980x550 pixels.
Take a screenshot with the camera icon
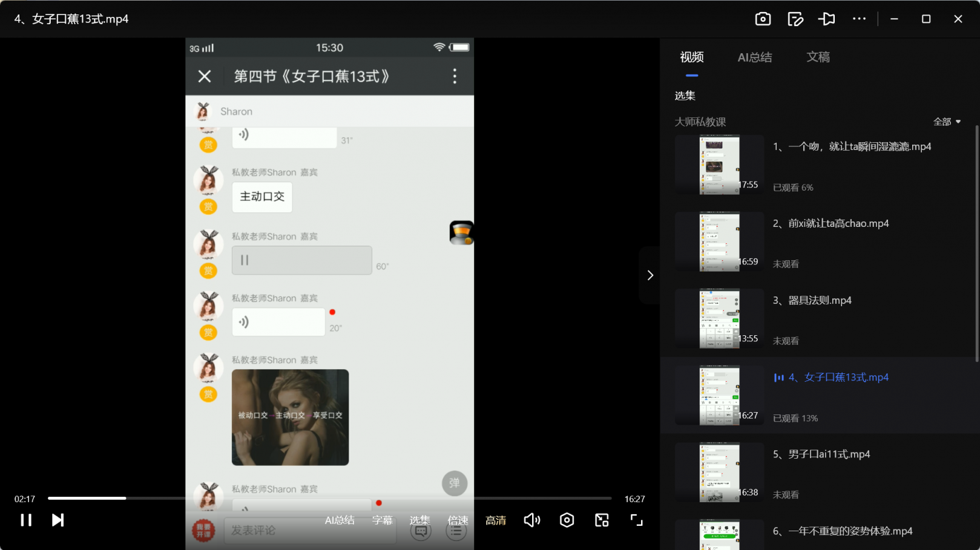(763, 19)
